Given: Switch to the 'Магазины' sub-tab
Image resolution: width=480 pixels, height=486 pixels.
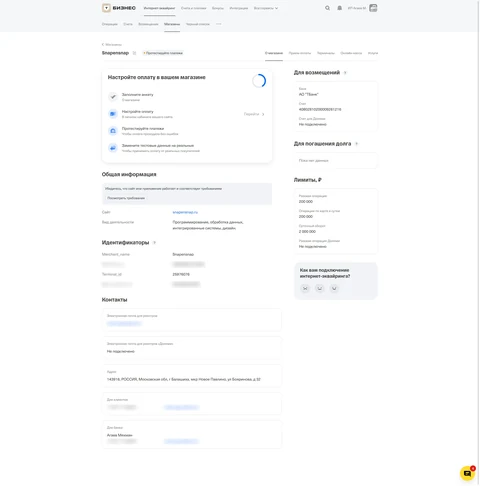Looking at the screenshot, I should point(172,24).
